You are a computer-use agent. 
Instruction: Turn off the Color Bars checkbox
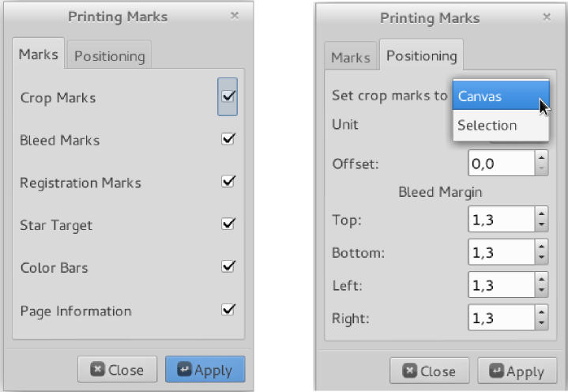click(228, 267)
